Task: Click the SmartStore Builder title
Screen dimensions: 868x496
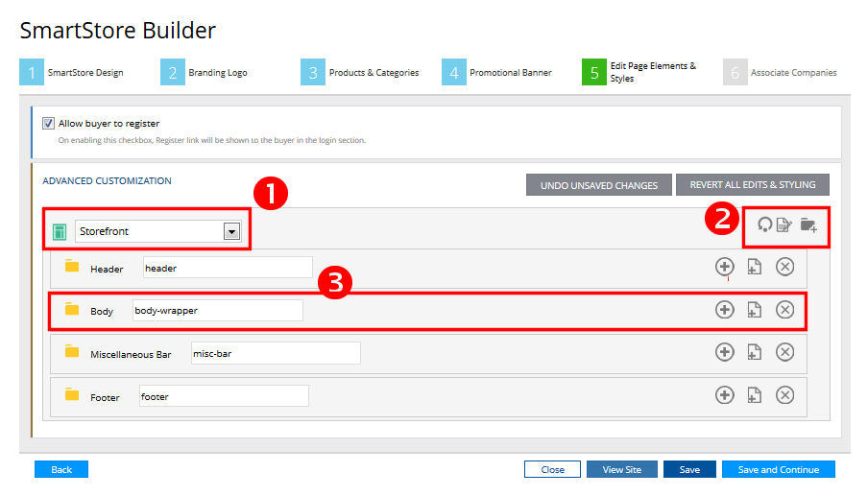Action: (x=118, y=31)
